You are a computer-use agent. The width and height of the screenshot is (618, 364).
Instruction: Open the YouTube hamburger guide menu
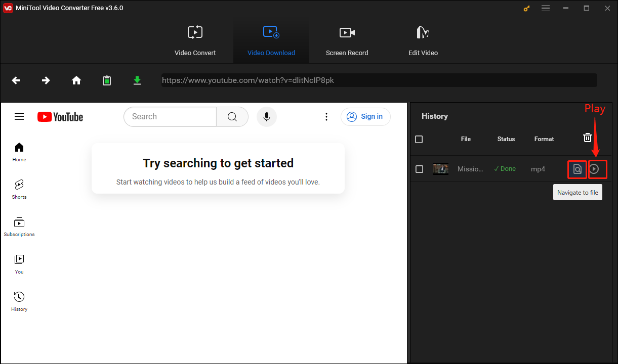19,117
